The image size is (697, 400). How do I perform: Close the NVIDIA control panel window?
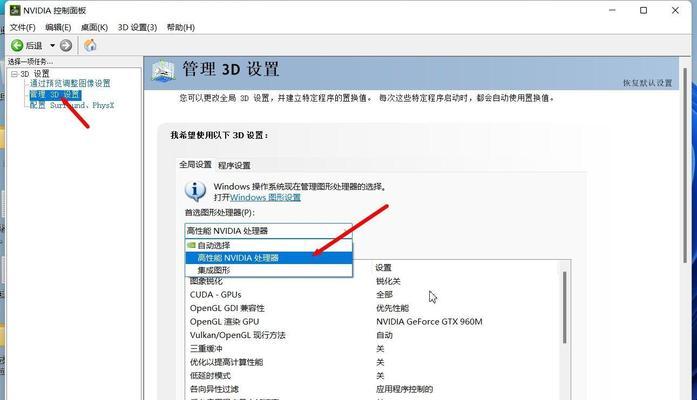tap(675, 10)
